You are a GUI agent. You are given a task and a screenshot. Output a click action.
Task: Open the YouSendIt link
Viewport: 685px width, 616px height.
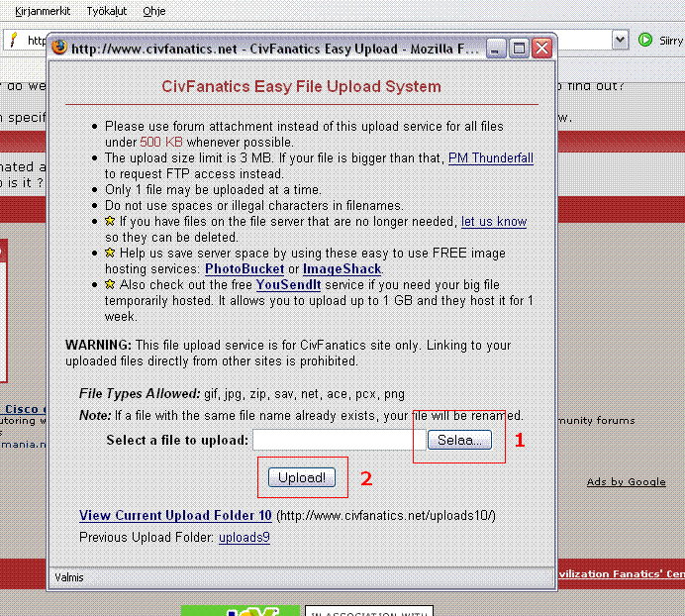pos(288,285)
